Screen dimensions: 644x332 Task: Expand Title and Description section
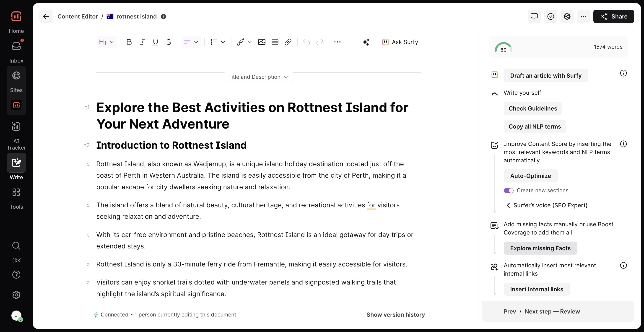point(259,77)
